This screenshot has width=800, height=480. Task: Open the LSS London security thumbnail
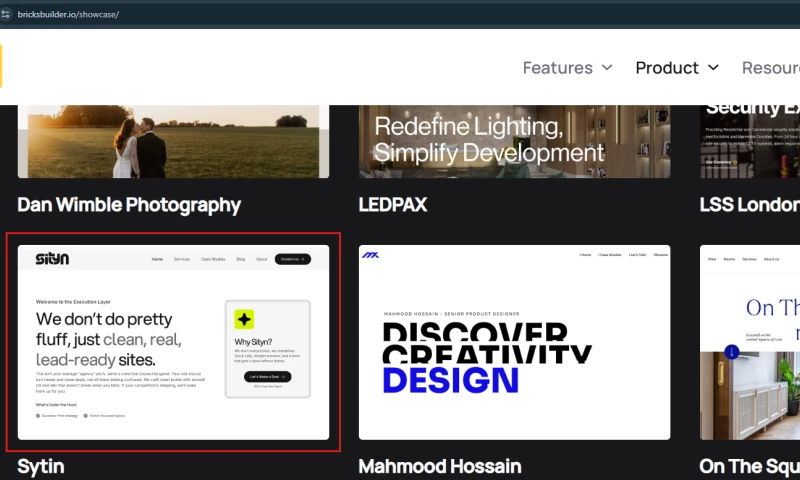click(750, 141)
